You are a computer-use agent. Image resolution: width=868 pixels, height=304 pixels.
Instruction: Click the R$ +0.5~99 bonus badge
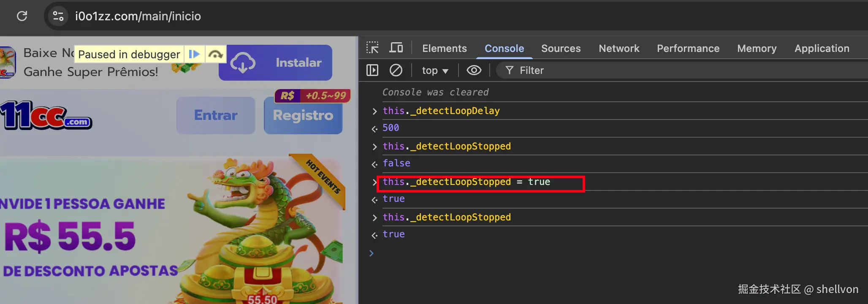coord(312,96)
